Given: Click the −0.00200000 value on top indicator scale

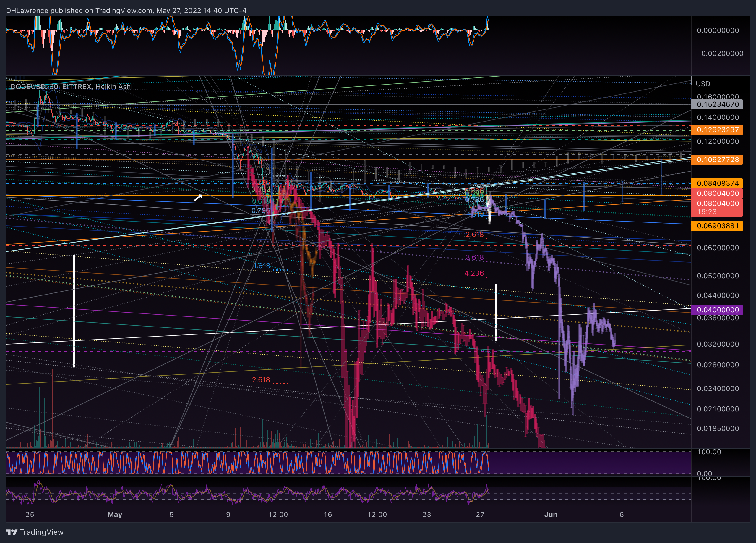Looking at the screenshot, I should pos(720,53).
